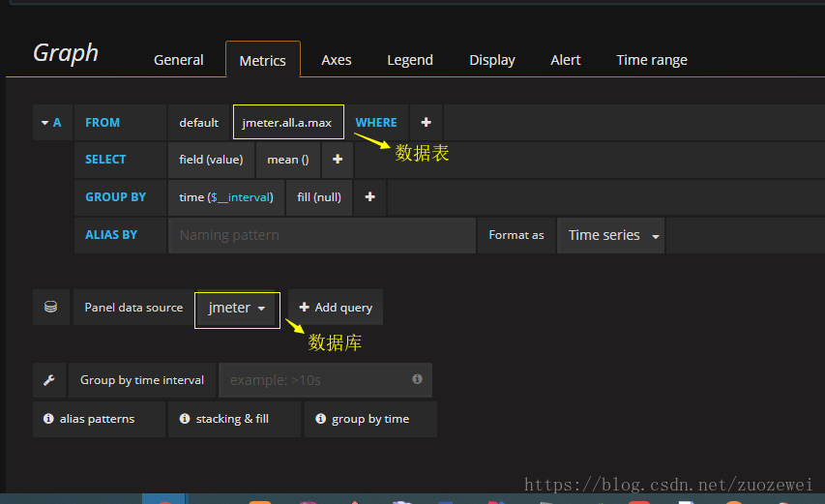The width and height of the screenshot is (825, 504).
Task: Open the General tab
Action: coord(178,60)
